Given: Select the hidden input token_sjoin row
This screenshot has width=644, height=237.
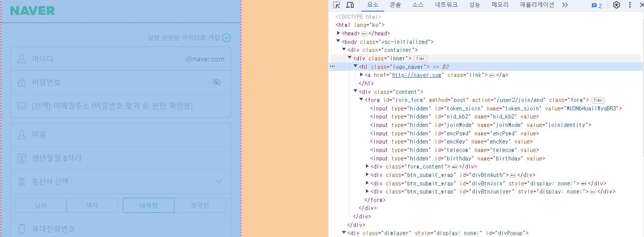Looking at the screenshot, I should click(496, 108).
